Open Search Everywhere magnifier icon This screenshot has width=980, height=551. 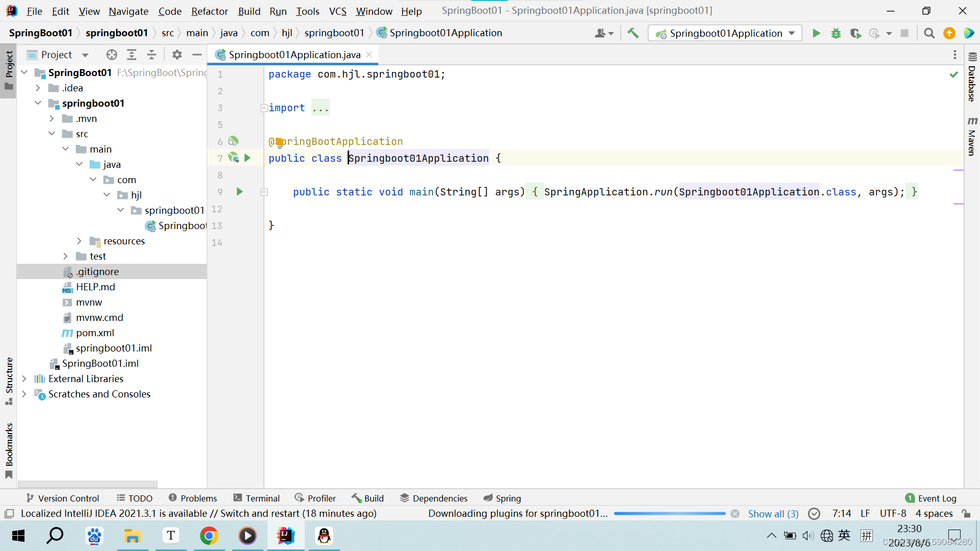929,33
